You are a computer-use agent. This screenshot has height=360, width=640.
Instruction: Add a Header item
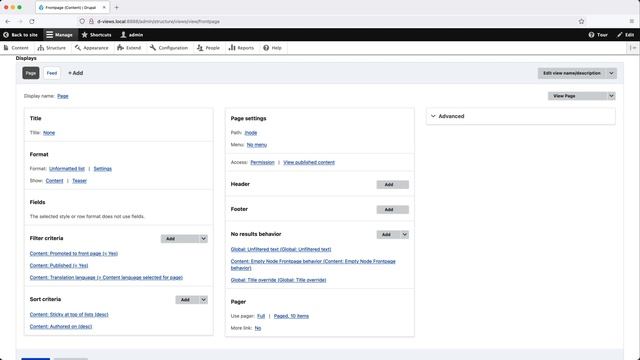click(x=392, y=185)
